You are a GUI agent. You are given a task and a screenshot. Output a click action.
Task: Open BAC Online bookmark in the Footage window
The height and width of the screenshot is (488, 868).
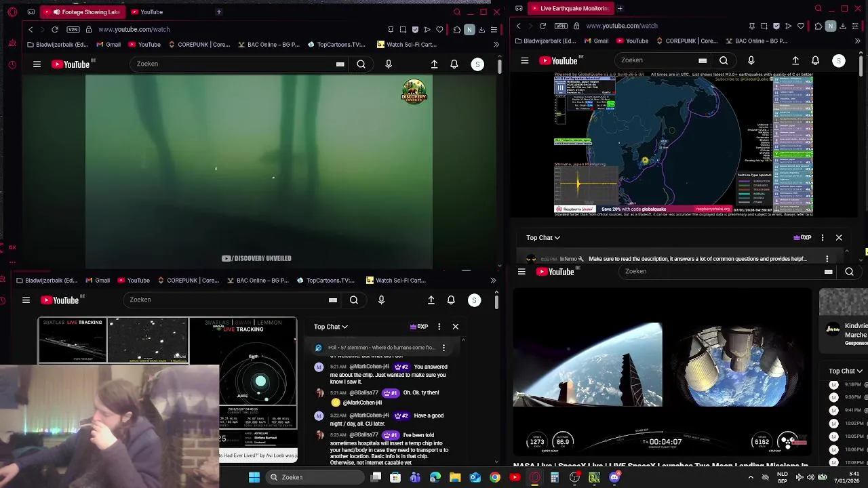(x=269, y=45)
